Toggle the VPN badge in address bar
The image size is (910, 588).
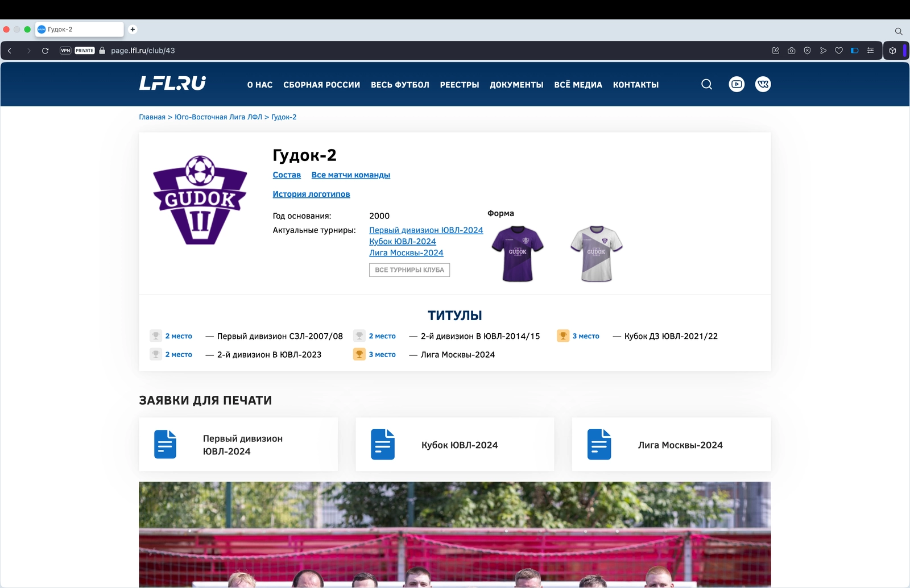click(65, 51)
